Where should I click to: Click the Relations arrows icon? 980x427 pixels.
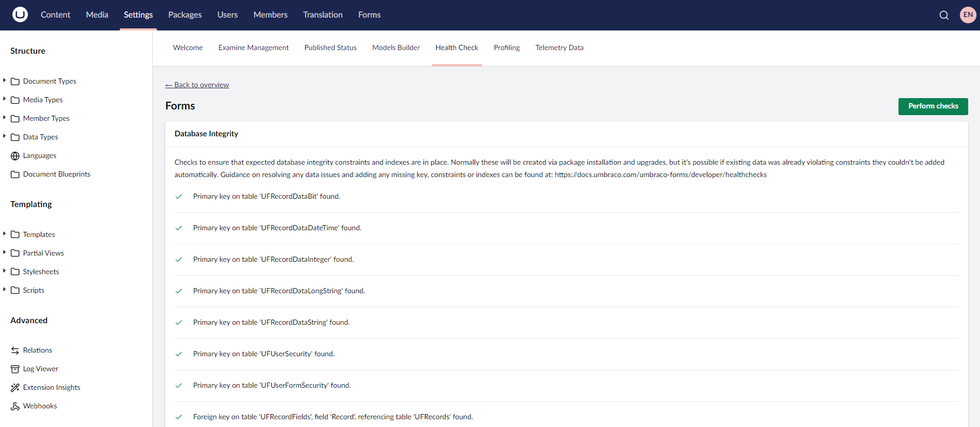(x=15, y=351)
